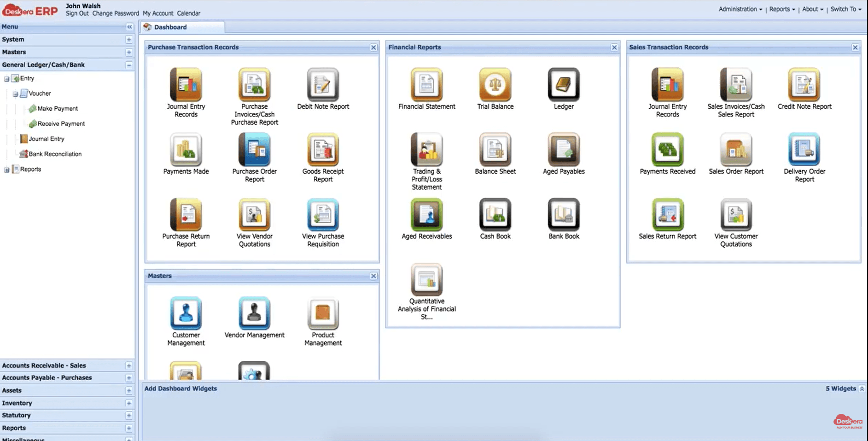Open the Debit Note Report

[323, 85]
